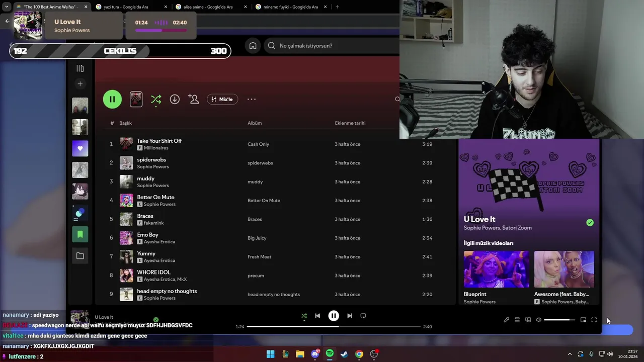Screen dimensions: 644x362
Task: Download the playlist with the arrow-circle icon
Action: pos(175,99)
